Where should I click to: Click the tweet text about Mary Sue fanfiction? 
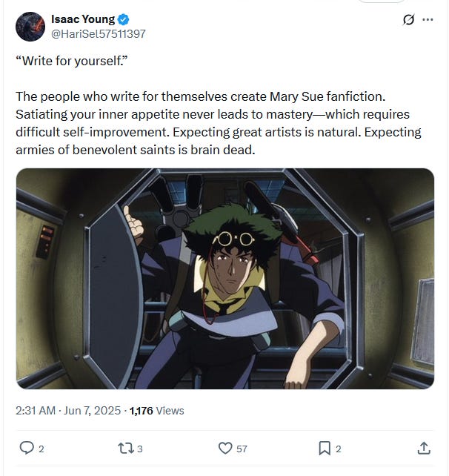(x=219, y=123)
